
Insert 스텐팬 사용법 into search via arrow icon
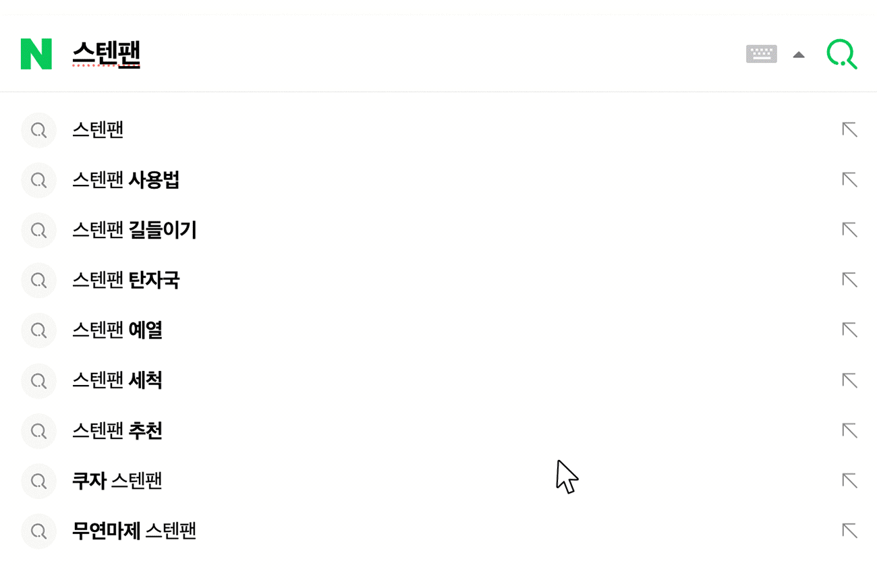(x=849, y=180)
